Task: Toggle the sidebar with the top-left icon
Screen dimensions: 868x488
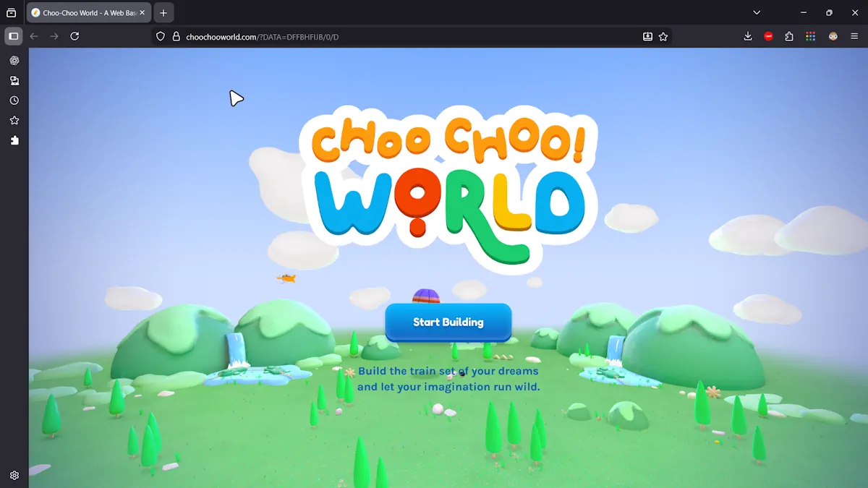Action: 12,36
